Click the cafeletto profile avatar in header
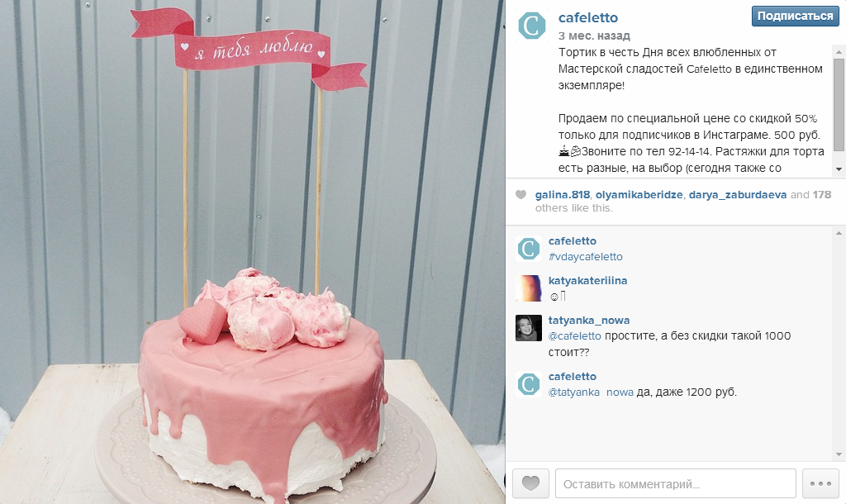Screen dimensions: 846x504 point(532,26)
